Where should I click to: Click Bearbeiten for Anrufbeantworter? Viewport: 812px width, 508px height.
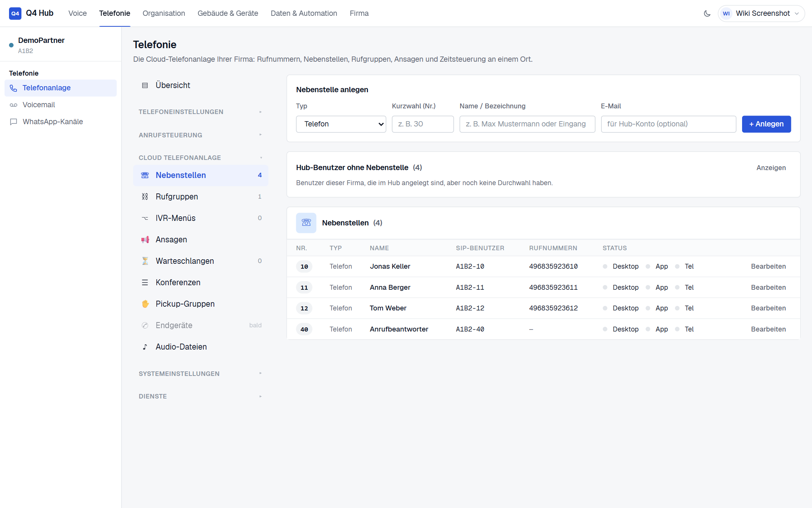768,329
